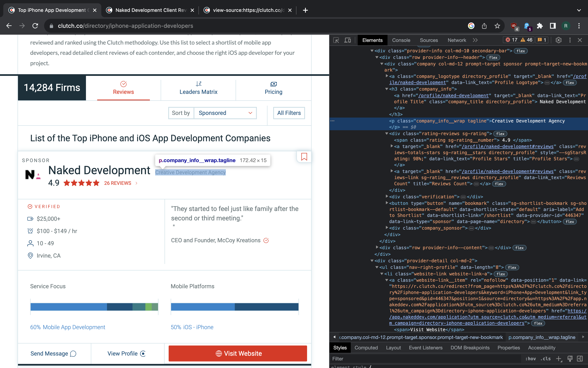Click the green segment of Service Focus bar
Viewport: 588px width, 368px height.
(148, 307)
